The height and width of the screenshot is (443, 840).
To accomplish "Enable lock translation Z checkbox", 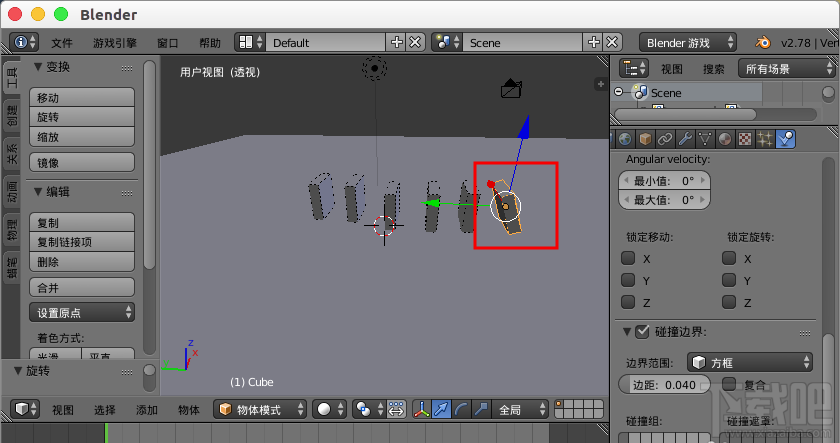I will tap(628, 302).
